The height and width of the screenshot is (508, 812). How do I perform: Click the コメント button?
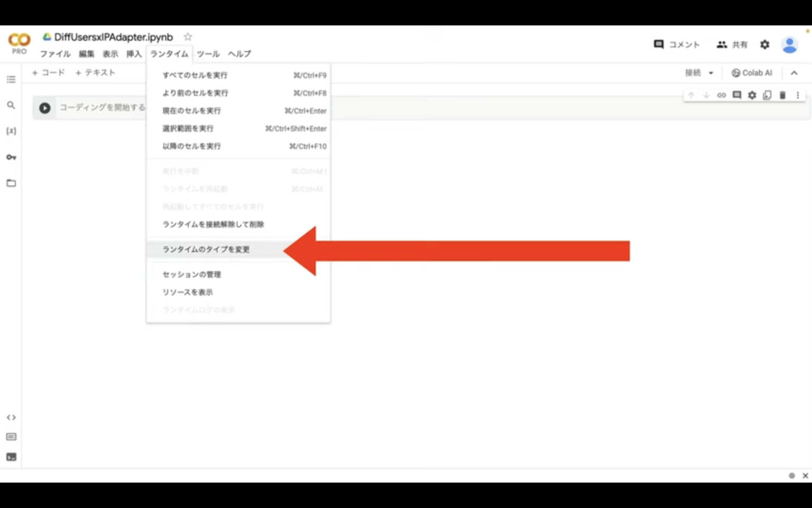677,44
